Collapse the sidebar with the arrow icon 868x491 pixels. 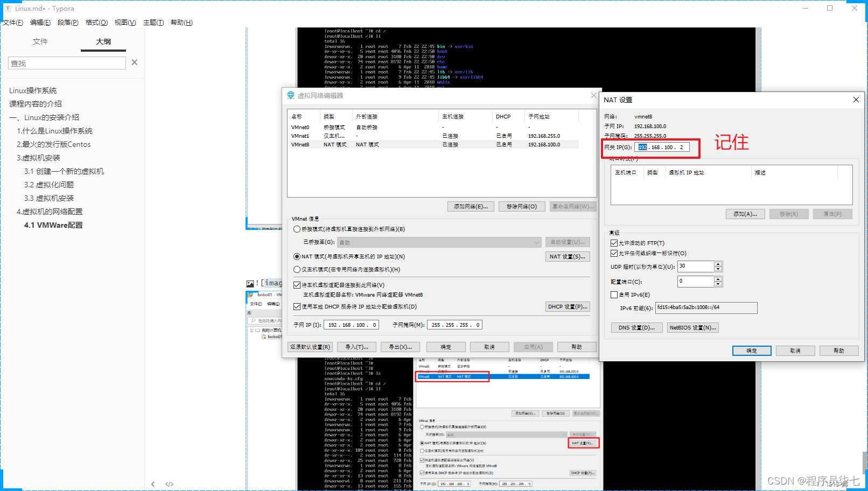pos(153,484)
